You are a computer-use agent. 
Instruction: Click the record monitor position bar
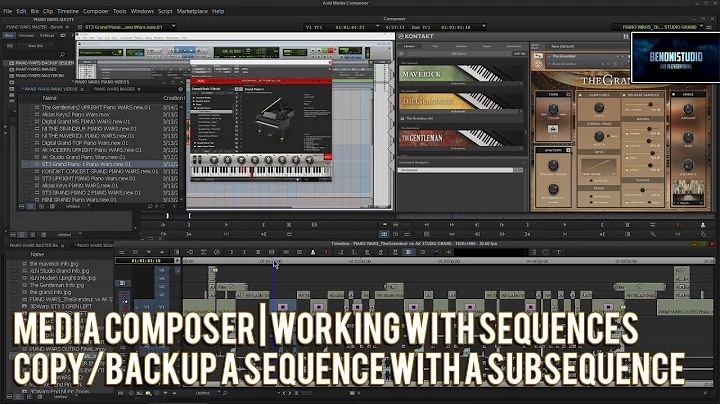pyautogui.click(x=556, y=216)
